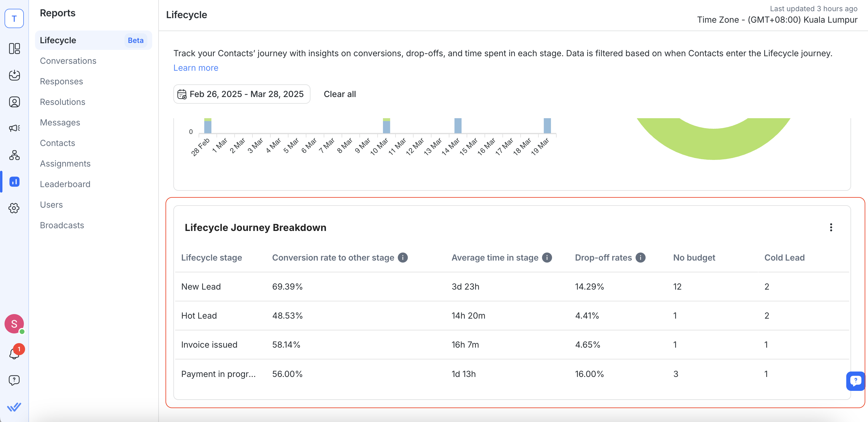The height and width of the screenshot is (422, 868).
Task: Click info icon beside Drop-off rates
Action: tap(641, 257)
